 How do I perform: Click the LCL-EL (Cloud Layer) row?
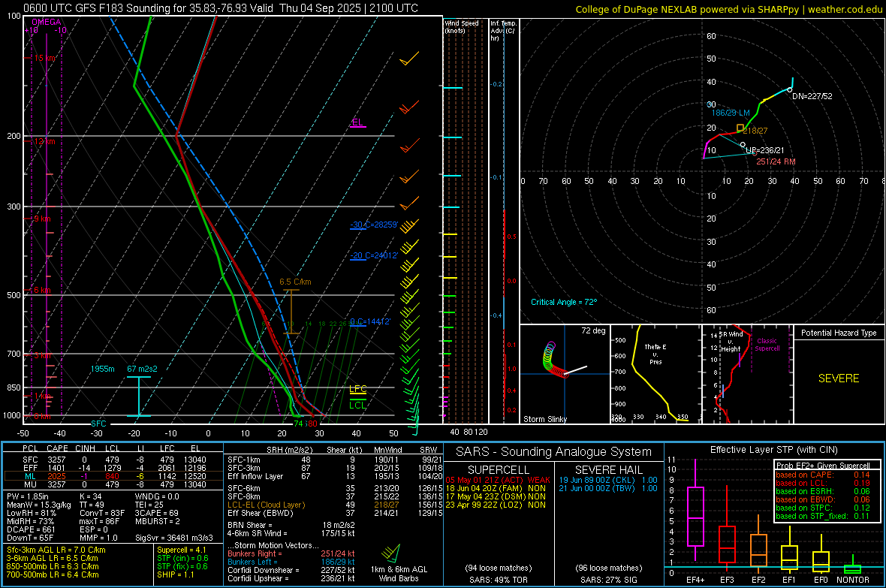[335, 505]
